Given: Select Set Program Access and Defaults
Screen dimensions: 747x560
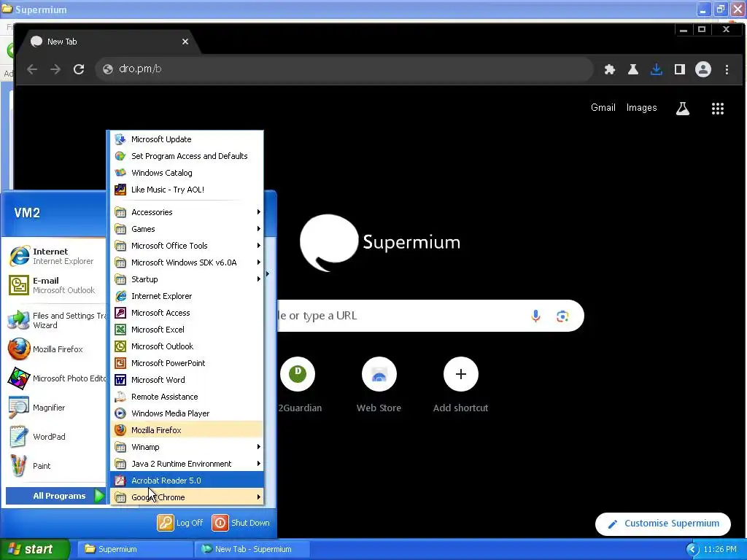Looking at the screenshot, I should pos(187,156).
